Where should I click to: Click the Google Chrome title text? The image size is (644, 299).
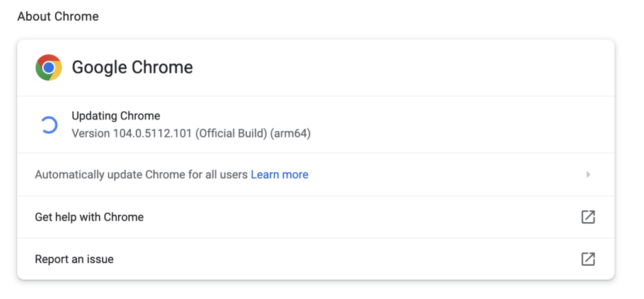pos(132,67)
